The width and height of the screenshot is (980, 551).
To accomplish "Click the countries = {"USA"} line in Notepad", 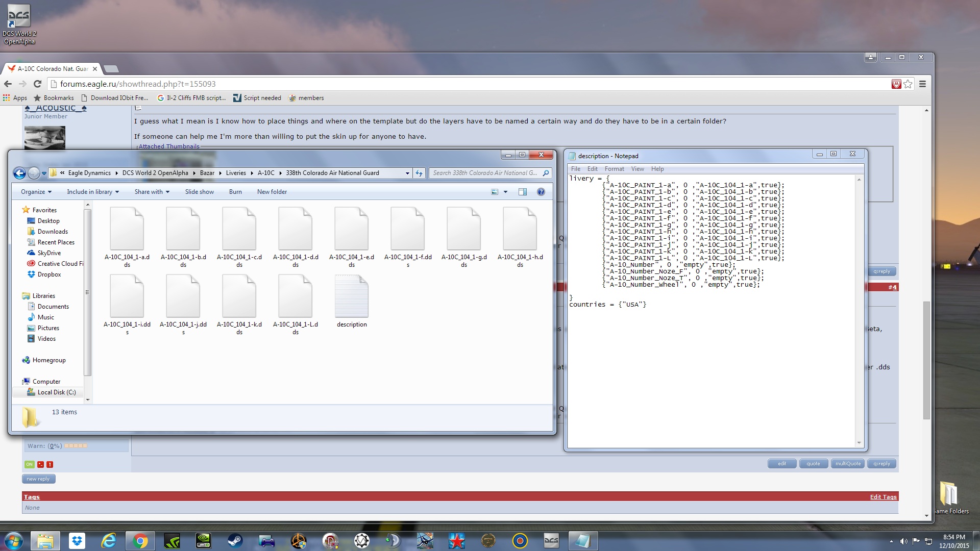I will (608, 305).
